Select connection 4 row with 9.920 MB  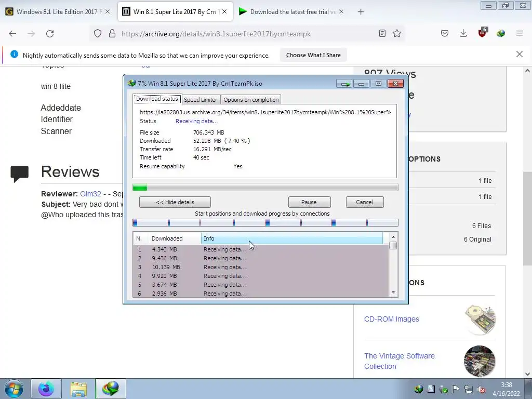261,276
